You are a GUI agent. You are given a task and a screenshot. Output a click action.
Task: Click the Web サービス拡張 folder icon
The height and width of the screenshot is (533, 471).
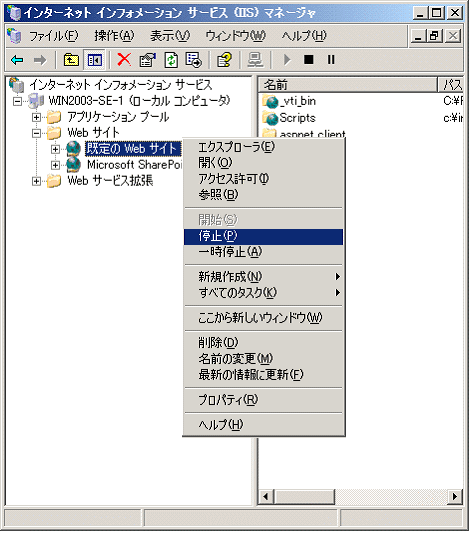tap(54, 181)
